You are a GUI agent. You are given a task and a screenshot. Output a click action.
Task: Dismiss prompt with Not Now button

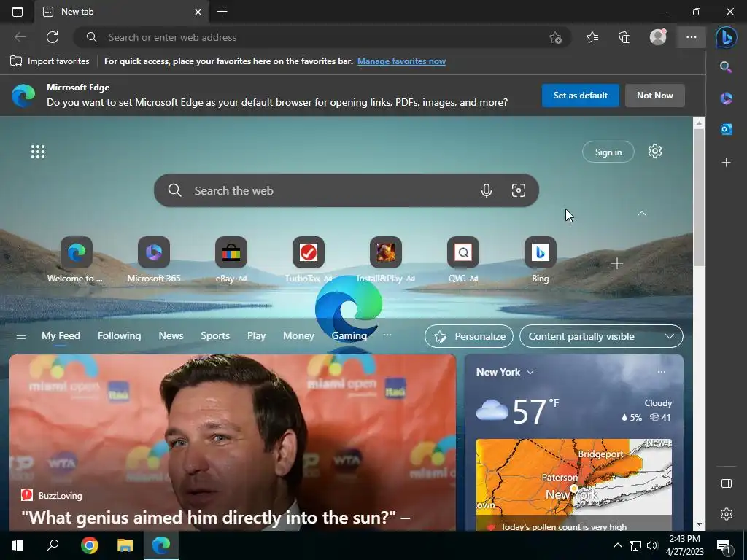coord(654,96)
